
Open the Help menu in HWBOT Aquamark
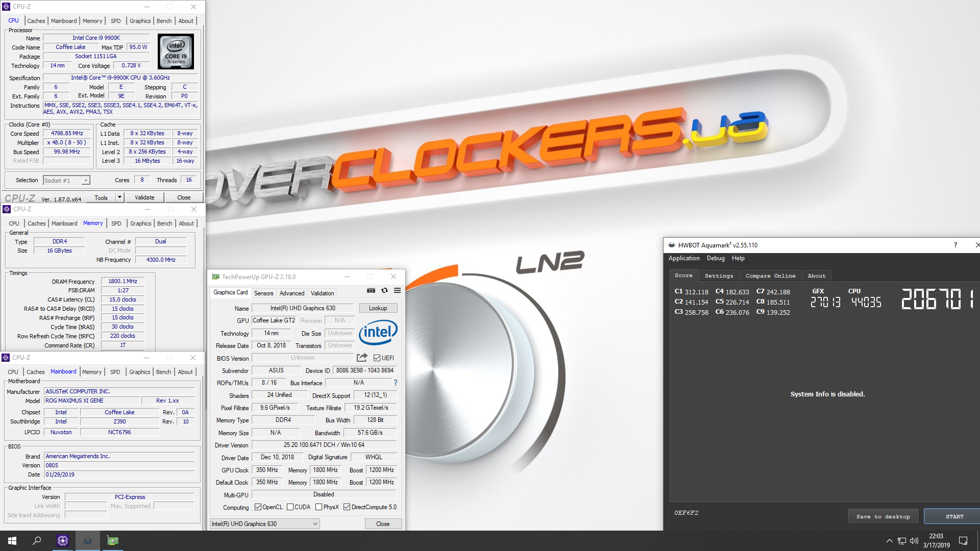pyautogui.click(x=738, y=258)
